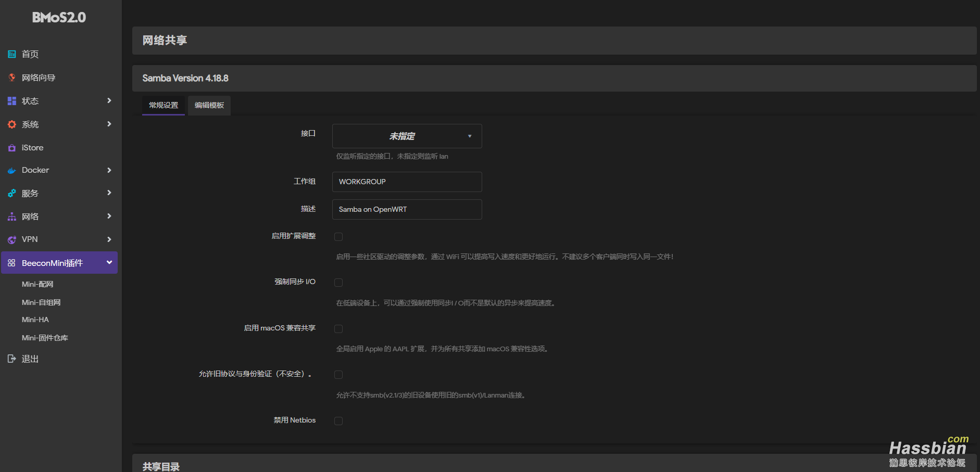Screen dimensions: 980x472
Task: Click the BMoS2.0 logo
Action: [x=59, y=17]
